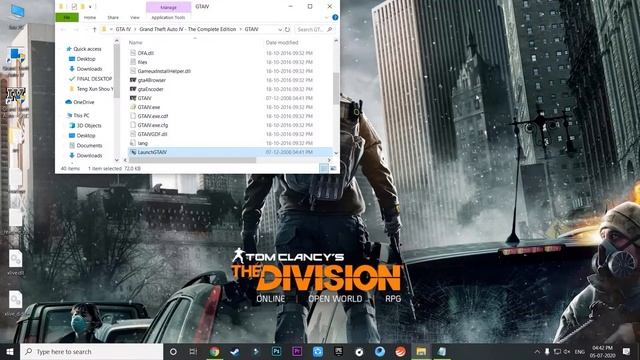
Task: Click the Up one level arrow
Action: [x=94, y=29]
